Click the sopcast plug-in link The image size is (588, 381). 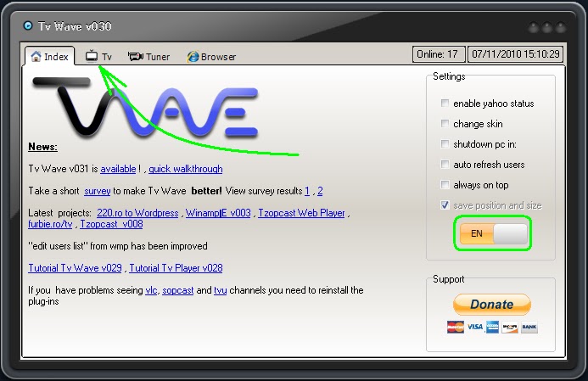point(177,290)
